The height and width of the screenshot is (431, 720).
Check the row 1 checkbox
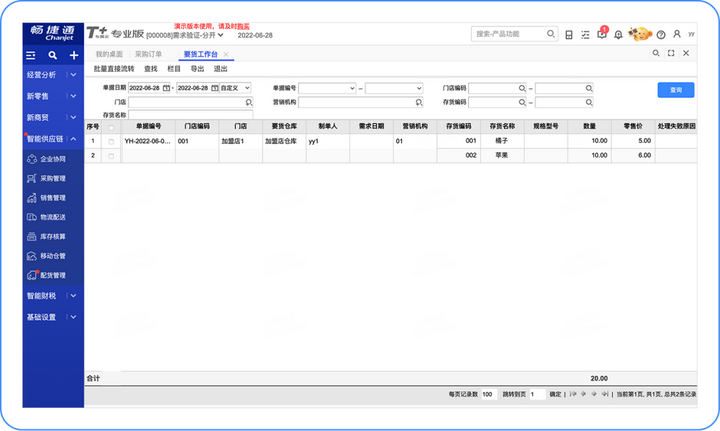[111, 142]
